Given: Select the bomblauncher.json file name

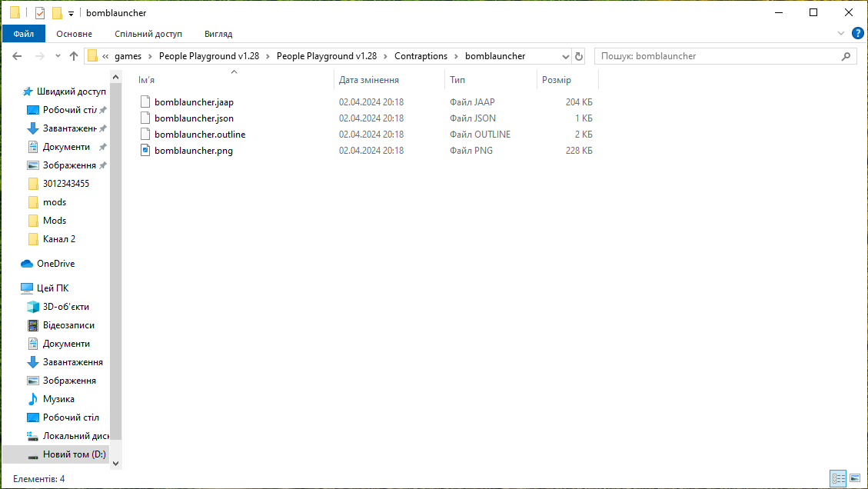Looking at the screenshot, I should click(195, 118).
